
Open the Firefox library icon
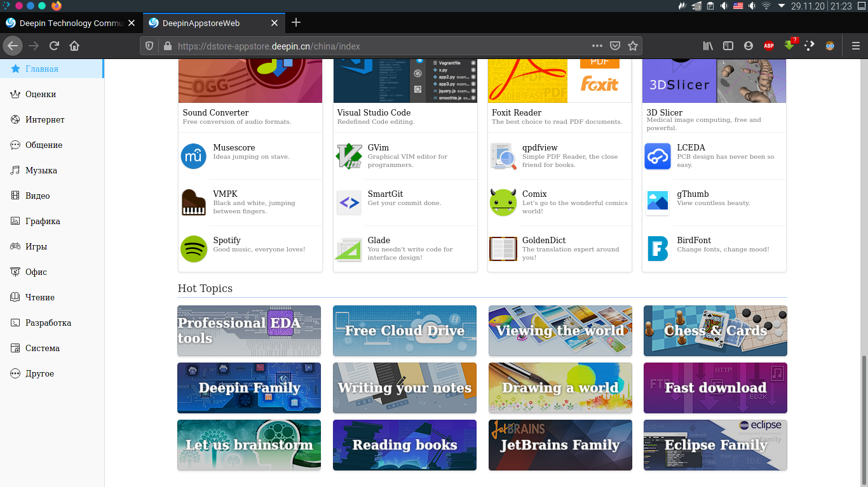click(x=708, y=46)
